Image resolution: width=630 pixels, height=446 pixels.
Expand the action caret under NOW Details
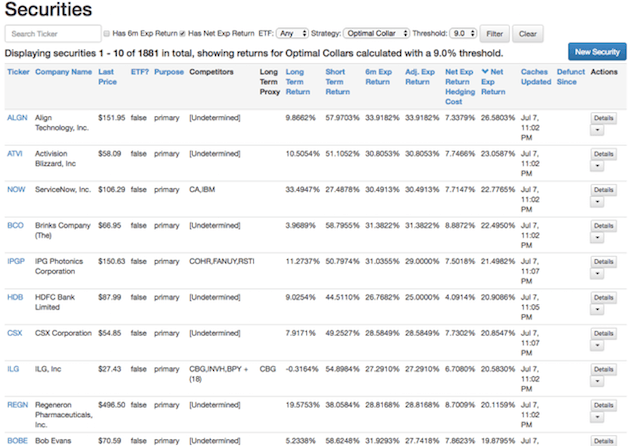[597, 203]
